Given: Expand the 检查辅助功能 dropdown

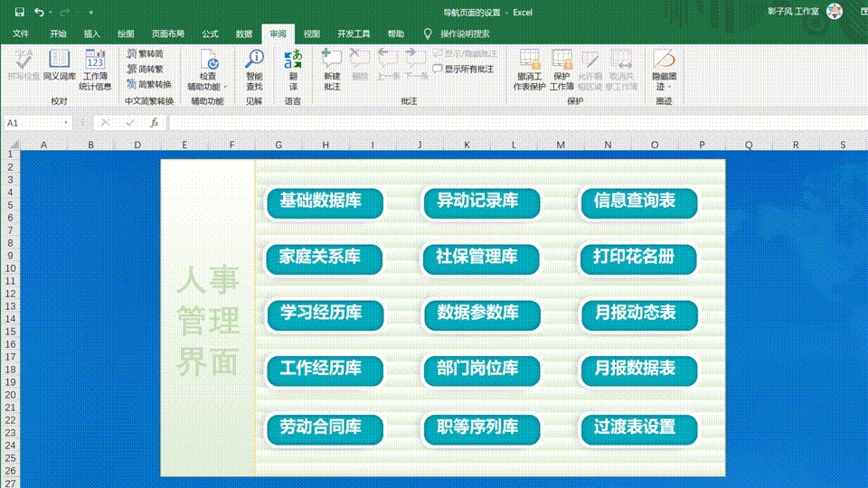Looking at the screenshot, I should pos(225,87).
